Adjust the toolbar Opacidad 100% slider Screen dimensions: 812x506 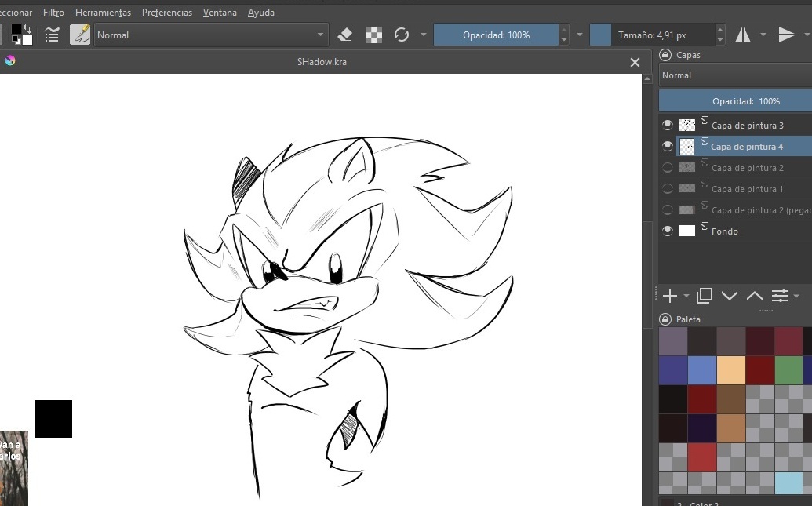coord(496,35)
